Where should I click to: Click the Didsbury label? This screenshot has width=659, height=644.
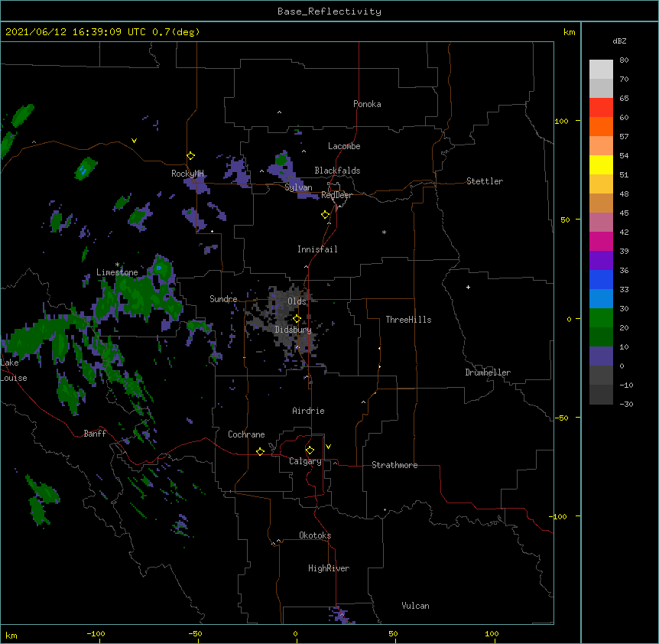pos(293,330)
